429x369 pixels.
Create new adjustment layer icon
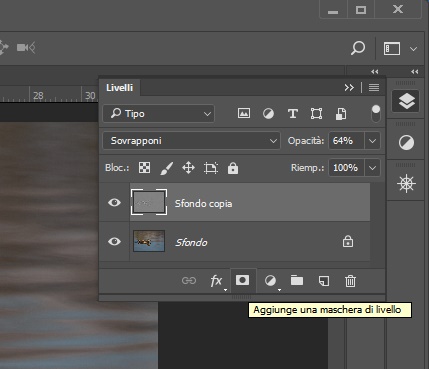click(x=270, y=281)
